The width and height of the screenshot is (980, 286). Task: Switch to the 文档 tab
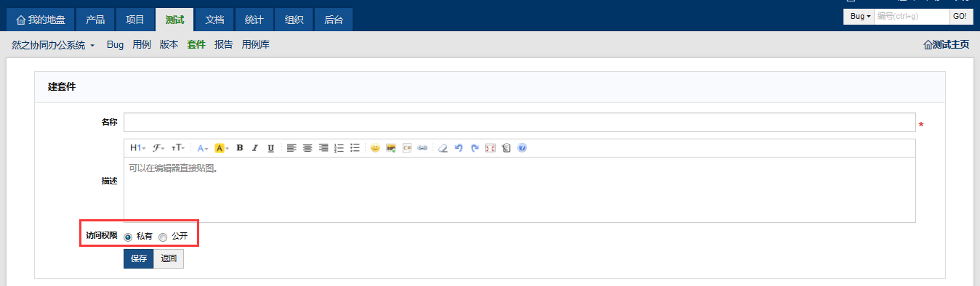coord(214,20)
